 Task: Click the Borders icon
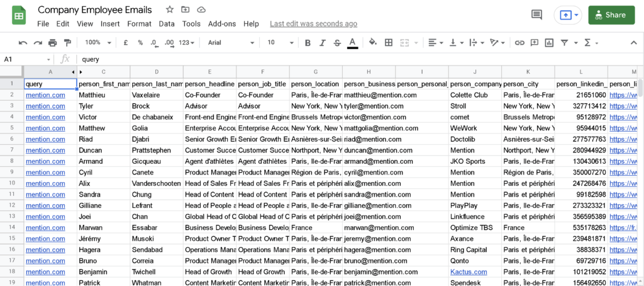(x=389, y=42)
